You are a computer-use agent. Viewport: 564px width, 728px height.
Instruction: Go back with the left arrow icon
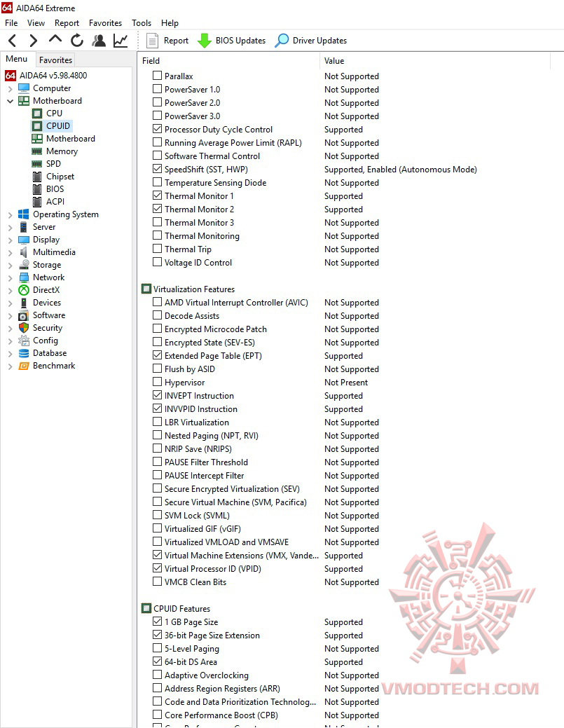coord(13,41)
